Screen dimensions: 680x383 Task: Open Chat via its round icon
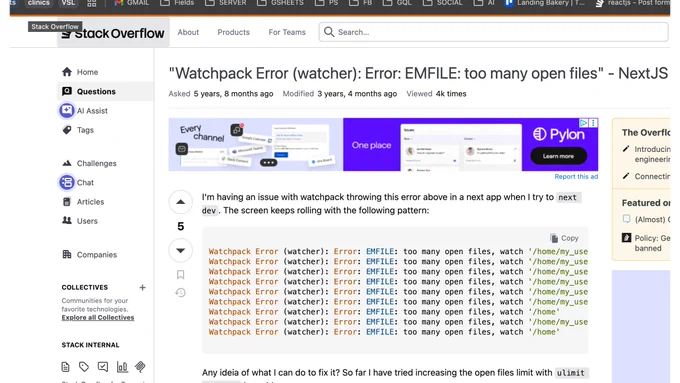[67, 182]
